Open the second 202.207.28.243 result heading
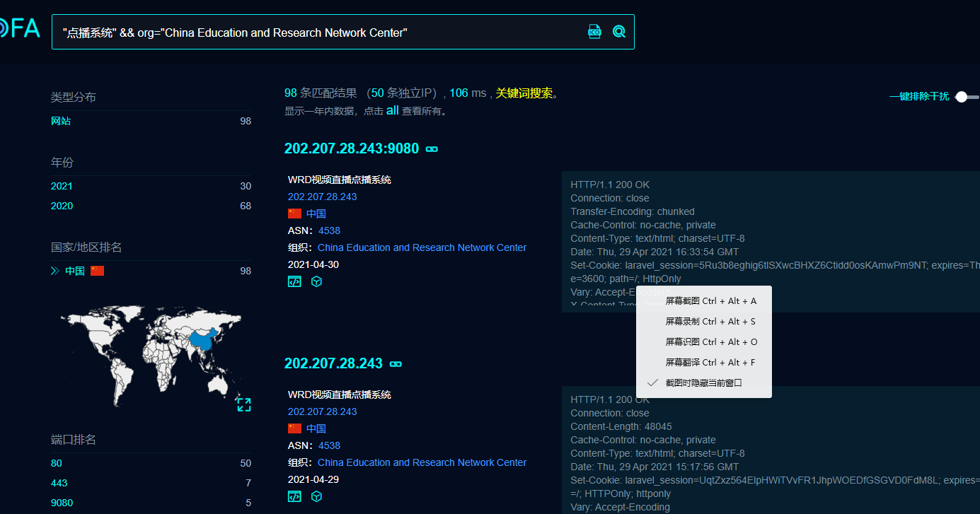The width and height of the screenshot is (980, 514). point(333,363)
